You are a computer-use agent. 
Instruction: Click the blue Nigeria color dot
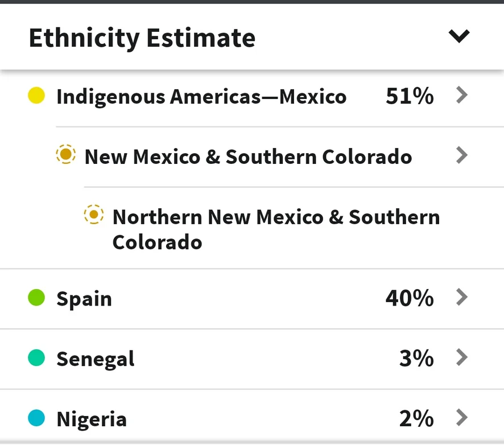pyautogui.click(x=36, y=418)
